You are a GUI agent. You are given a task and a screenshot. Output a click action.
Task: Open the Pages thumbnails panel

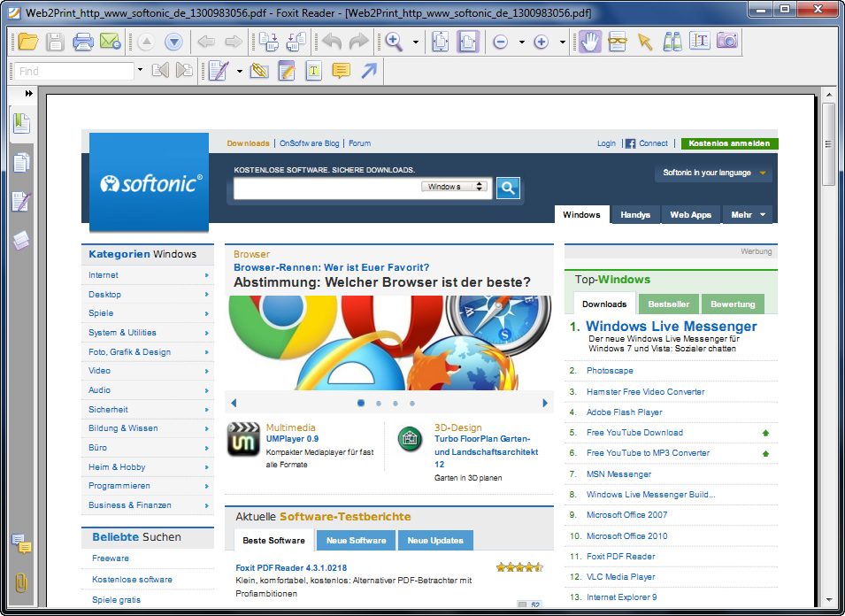point(21,163)
